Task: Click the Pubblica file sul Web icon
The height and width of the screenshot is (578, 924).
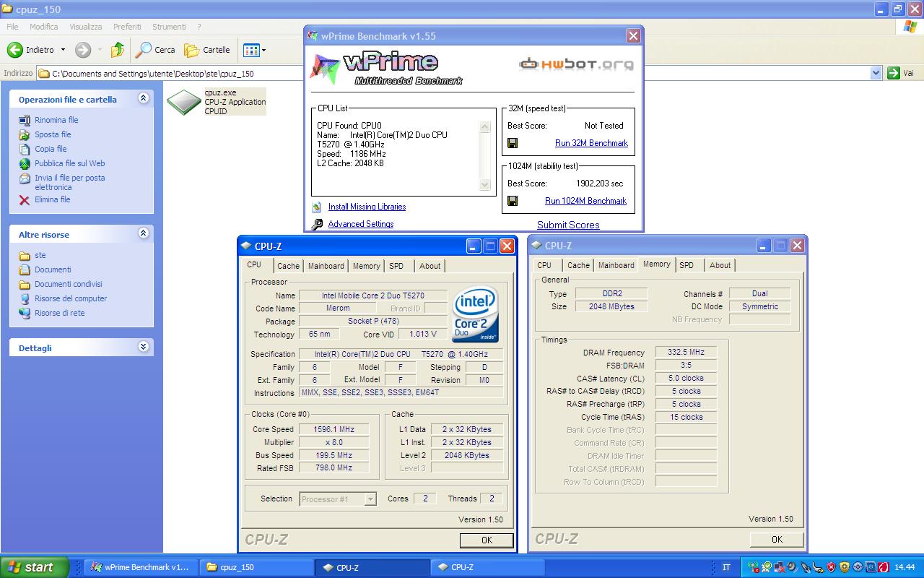Action: tap(25, 163)
